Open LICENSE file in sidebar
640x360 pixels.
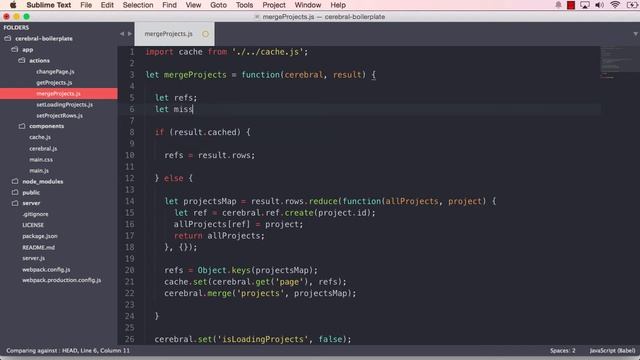point(33,225)
